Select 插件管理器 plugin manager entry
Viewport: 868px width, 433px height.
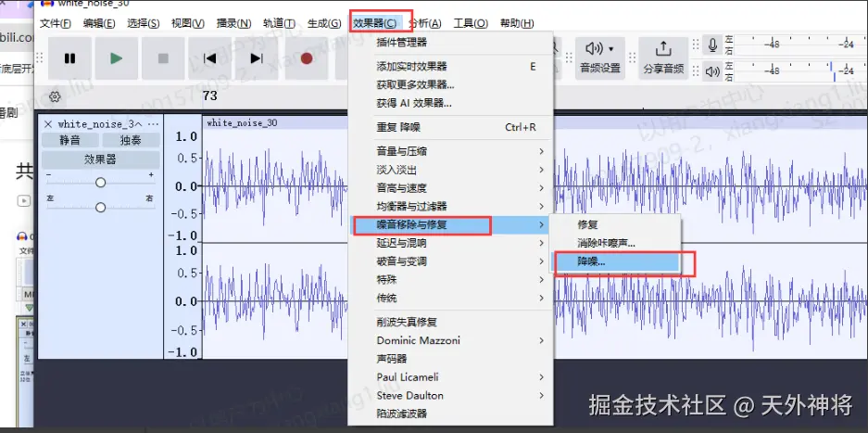point(450,43)
